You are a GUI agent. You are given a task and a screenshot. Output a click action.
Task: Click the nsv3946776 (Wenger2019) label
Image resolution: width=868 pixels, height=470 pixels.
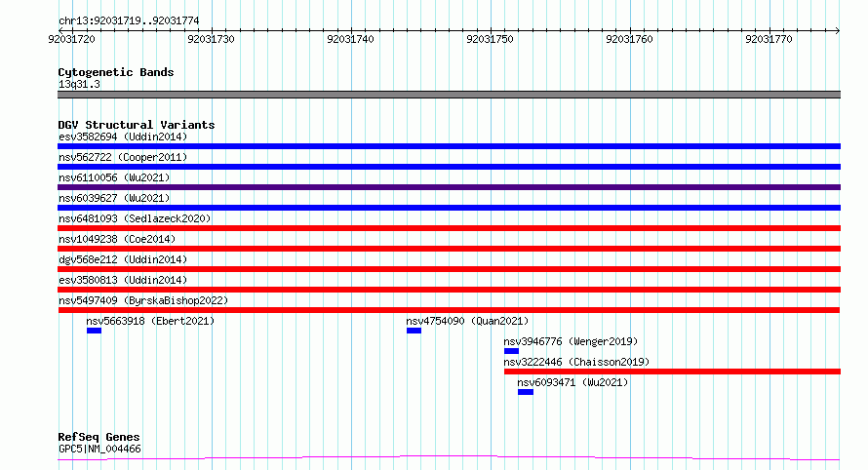(571, 341)
